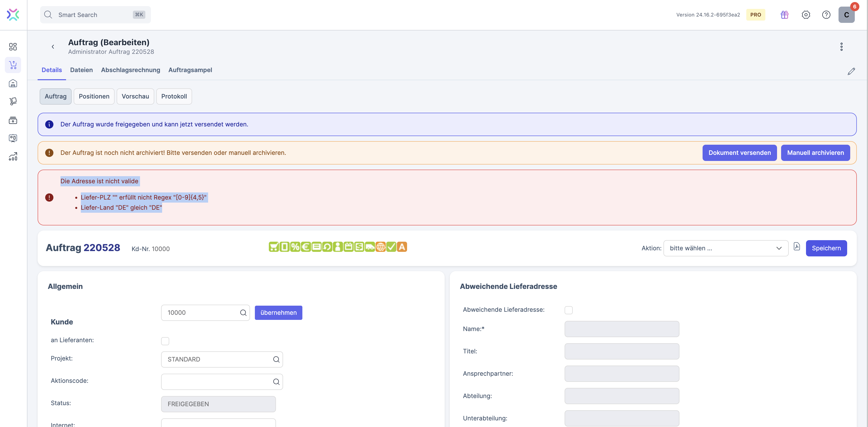Open the PDF document icon beside Aktion
The width and height of the screenshot is (868, 427).
(x=797, y=247)
